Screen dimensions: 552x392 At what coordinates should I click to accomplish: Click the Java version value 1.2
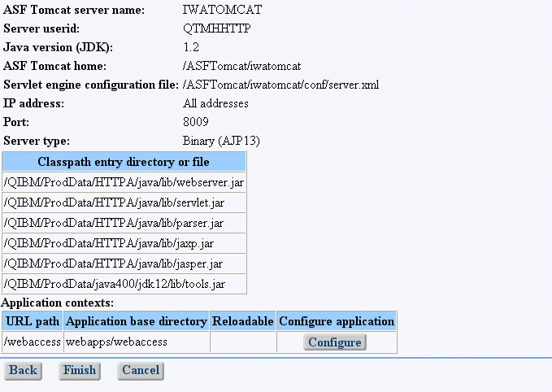(x=191, y=47)
